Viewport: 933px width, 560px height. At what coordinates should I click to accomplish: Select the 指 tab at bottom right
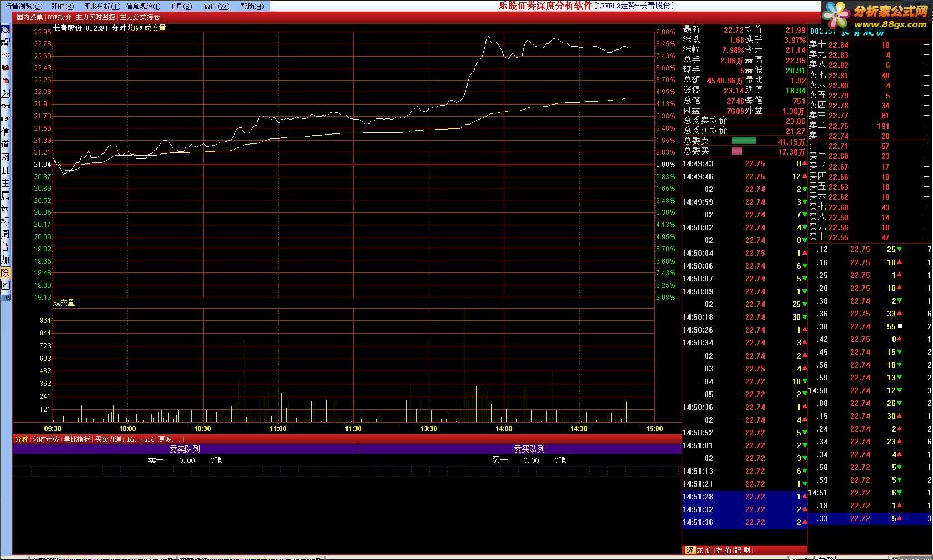tap(718, 551)
